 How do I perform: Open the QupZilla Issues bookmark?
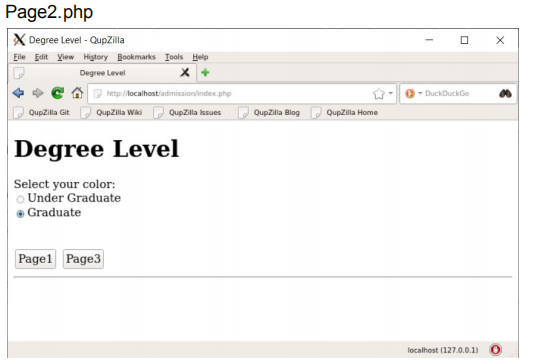click(x=187, y=112)
